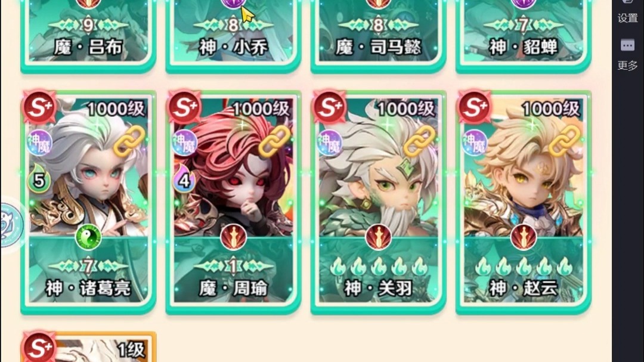Click the gold chain link icon on 神·诸葛亮

click(129, 141)
